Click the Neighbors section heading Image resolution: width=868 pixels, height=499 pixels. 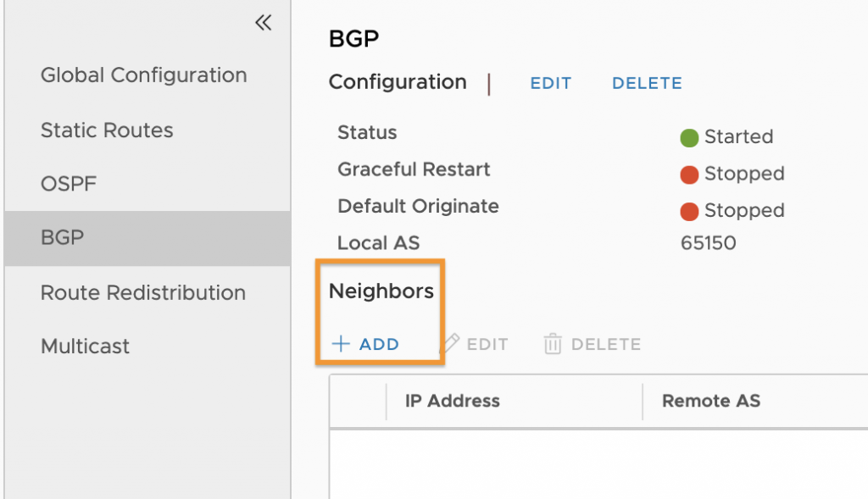pos(381,291)
